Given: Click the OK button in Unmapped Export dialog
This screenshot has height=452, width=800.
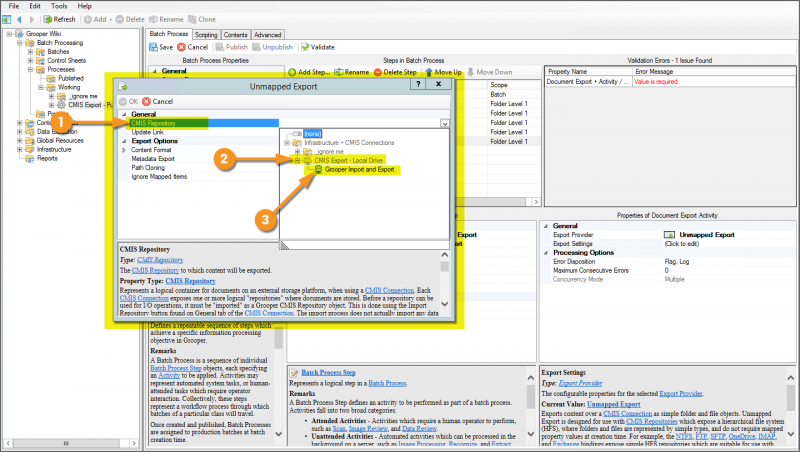Looking at the screenshot, I should pos(129,102).
